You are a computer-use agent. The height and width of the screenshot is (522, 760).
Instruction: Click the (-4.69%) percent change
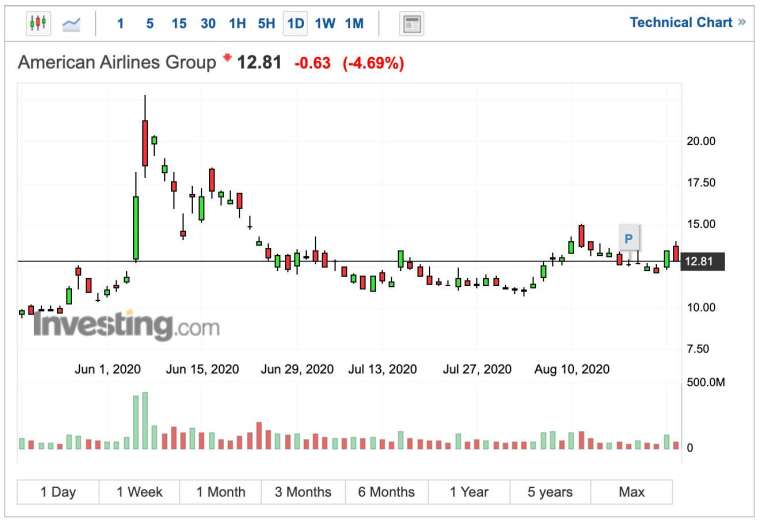(x=373, y=63)
